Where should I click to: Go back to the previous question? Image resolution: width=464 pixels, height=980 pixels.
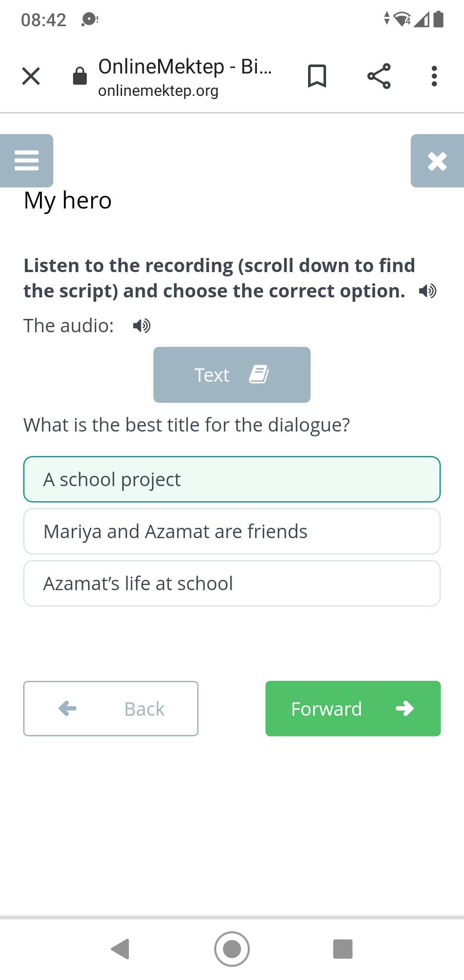click(111, 708)
